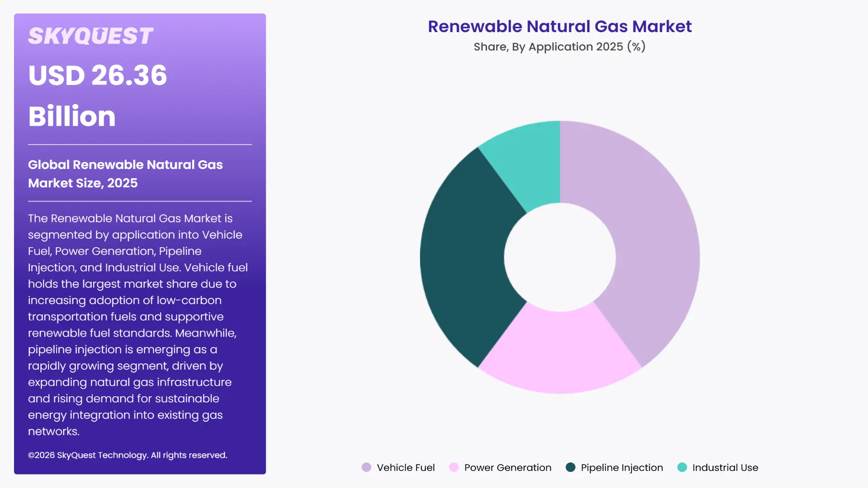Select the Vehicle Fuel legend dot
Image resolution: width=868 pixels, height=488 pixels.
pyautogui.click(x=366, y=467)
